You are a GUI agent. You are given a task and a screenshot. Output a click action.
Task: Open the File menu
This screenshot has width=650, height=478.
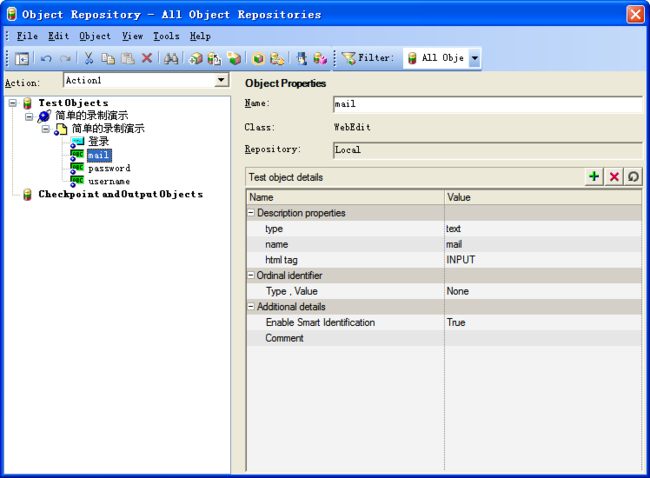tap(27, 36)
